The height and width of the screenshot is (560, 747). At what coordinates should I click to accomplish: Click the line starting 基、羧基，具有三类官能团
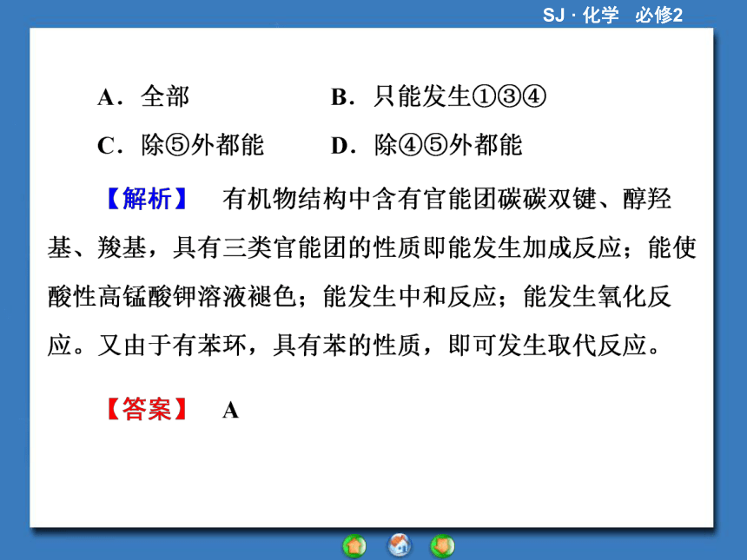point(372,247)
